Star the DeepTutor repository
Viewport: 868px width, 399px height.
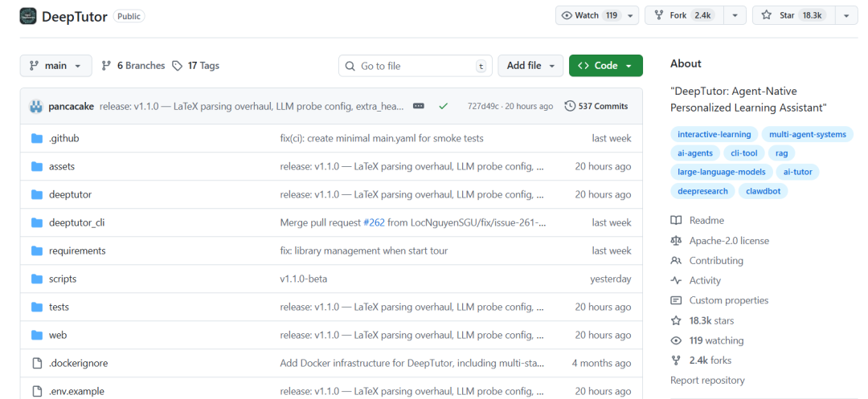[794, 15]
